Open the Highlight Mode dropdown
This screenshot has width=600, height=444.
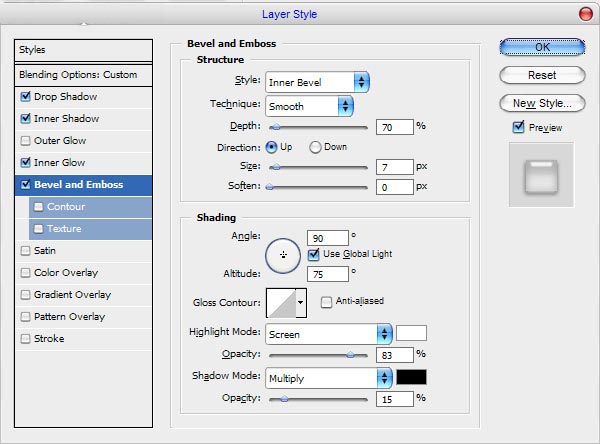tap(328, 334)
